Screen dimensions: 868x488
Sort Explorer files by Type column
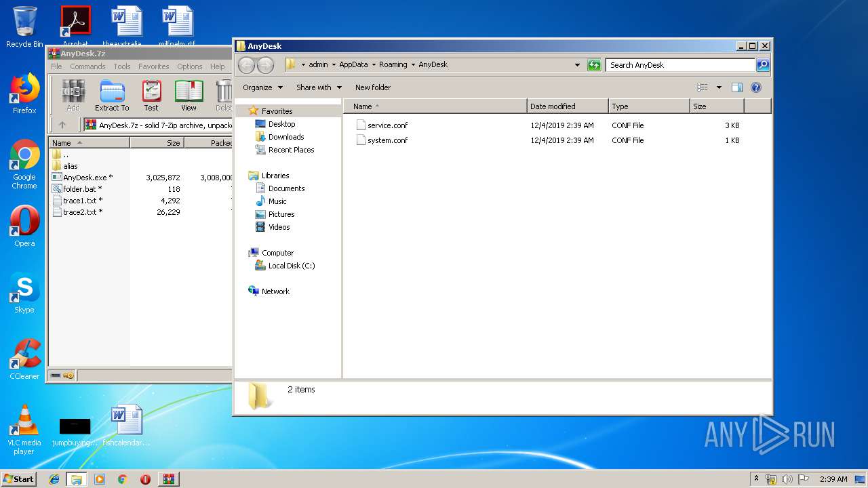[x=649, y=106]
